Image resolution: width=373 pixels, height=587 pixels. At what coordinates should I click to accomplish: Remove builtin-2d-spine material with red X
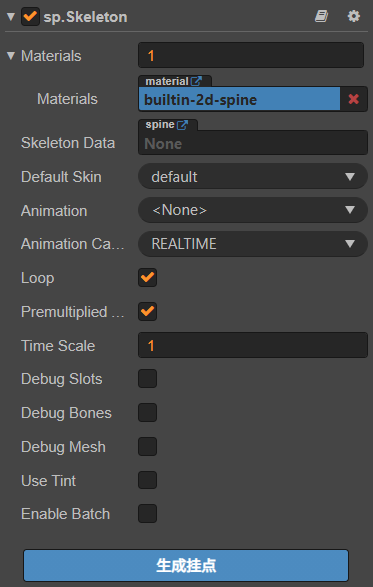click(x=354, y=99)
